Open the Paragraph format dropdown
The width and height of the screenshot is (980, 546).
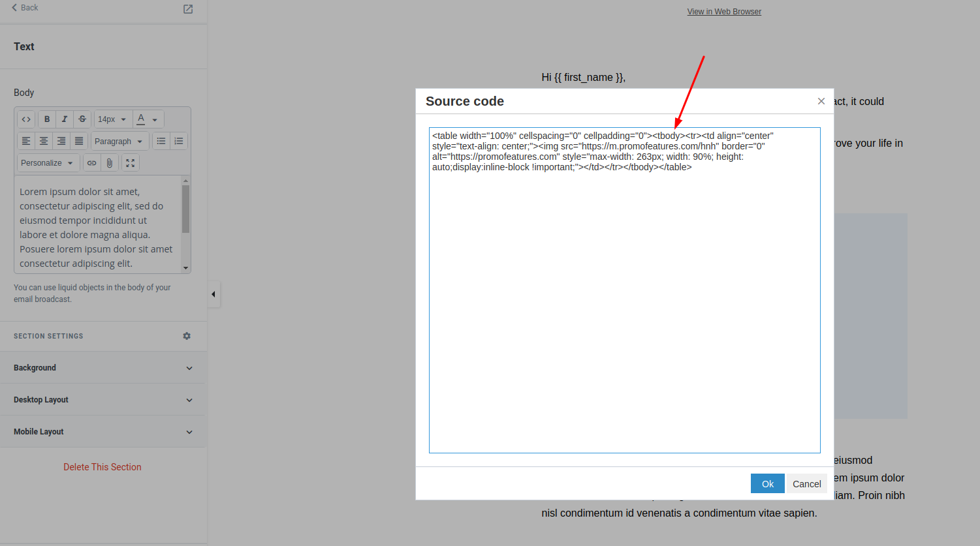tap(119, 141)
